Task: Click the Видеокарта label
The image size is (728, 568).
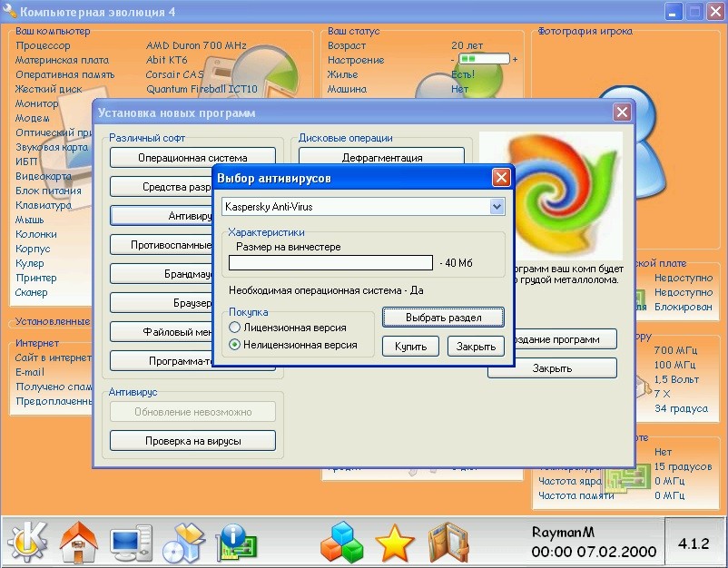Action: point(44,176)
